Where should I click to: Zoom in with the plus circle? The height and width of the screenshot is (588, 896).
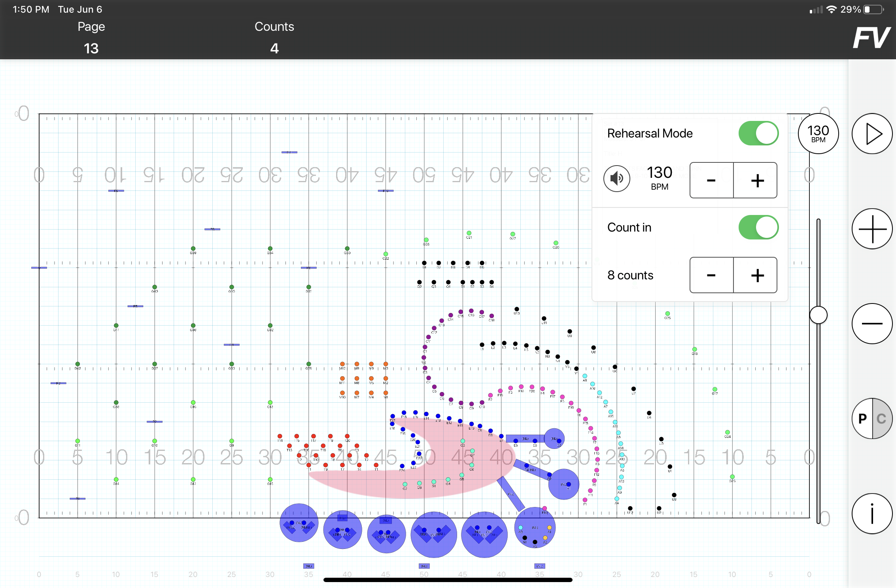872,229
